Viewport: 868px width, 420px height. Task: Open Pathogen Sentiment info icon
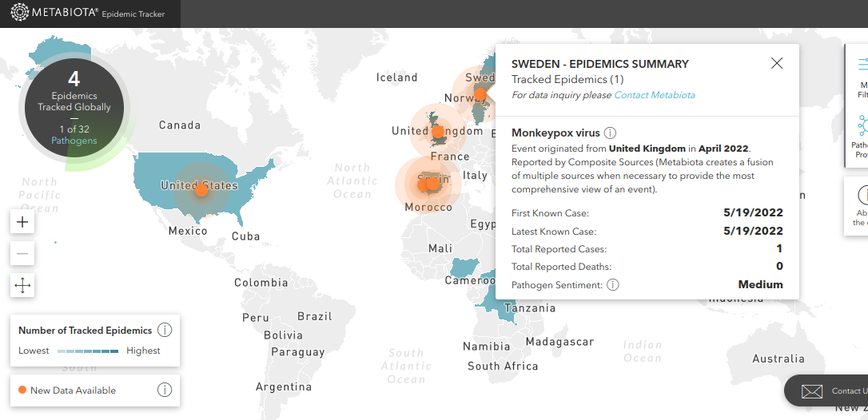[x=613, y=285]
